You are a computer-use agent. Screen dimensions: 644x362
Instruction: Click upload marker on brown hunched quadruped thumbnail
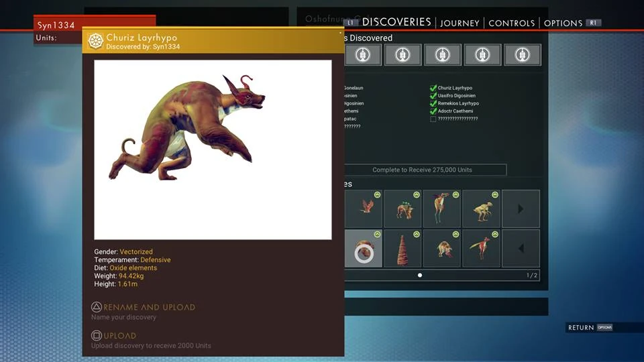(x=455, y=235)
